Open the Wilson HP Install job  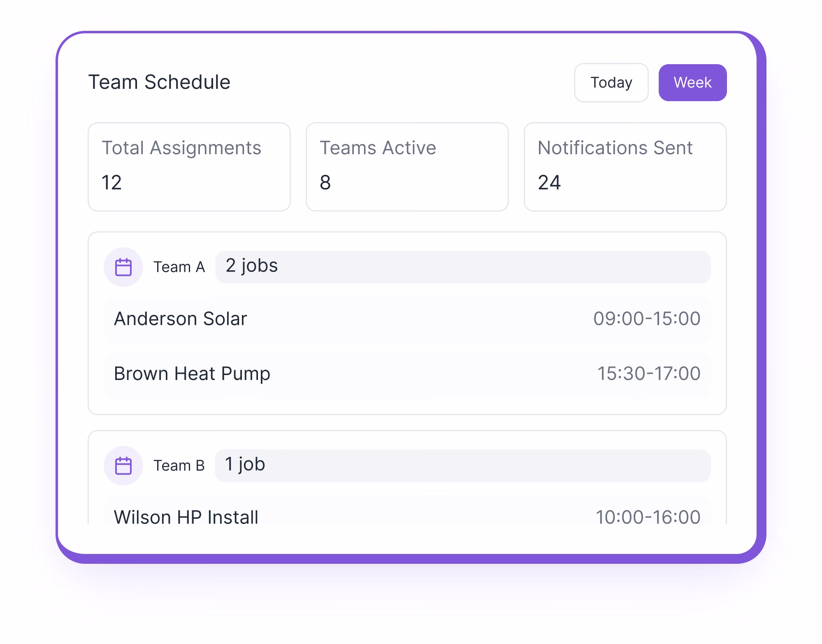click(x=407, y=517)
